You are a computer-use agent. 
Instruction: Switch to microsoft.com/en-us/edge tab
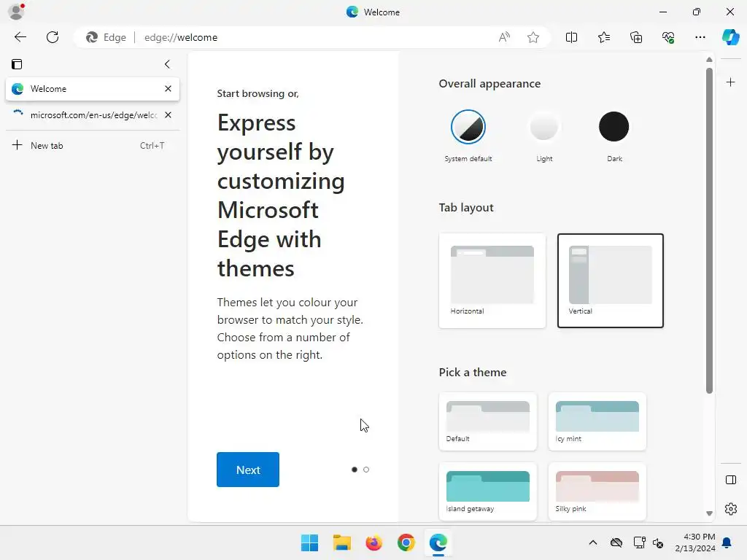coord(93,114)
